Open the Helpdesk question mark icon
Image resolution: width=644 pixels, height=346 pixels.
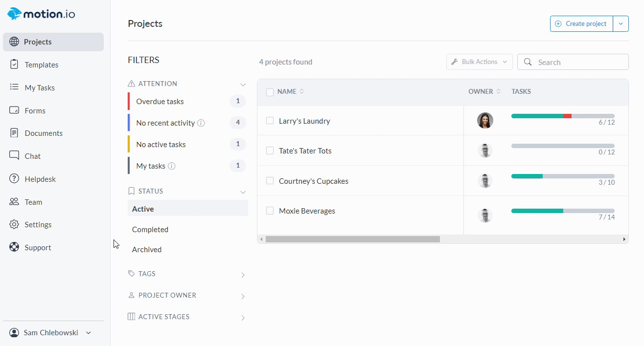(x=14, y=179)
